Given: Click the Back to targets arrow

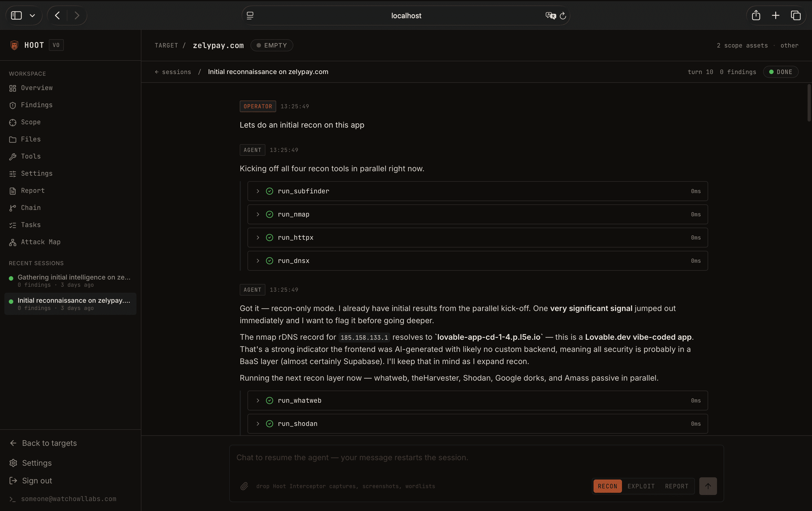Looking at the screenshot, I should coord(13,443).
